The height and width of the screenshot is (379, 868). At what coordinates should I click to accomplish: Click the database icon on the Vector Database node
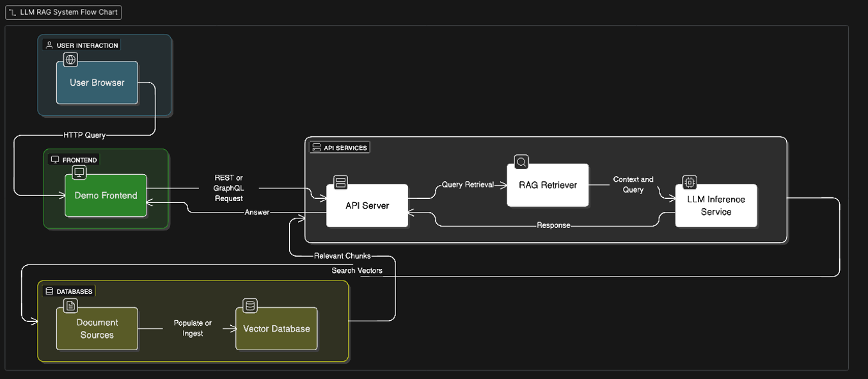coord(249,305)
